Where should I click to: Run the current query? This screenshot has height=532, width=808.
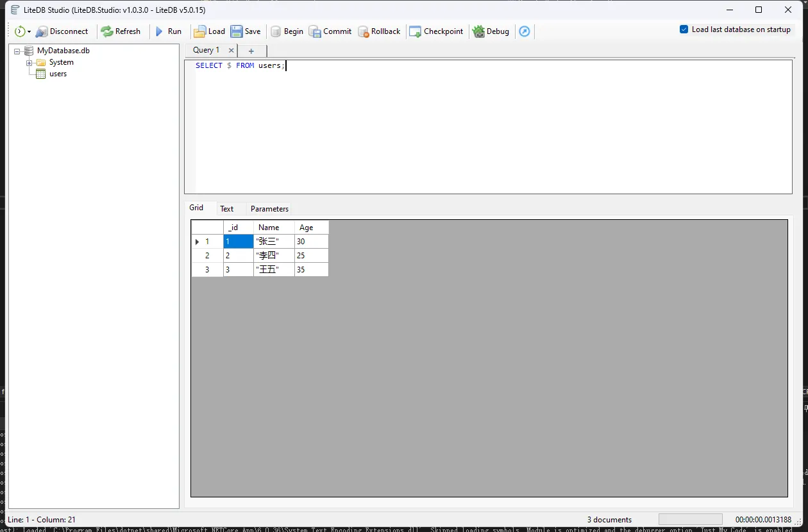click(169, 31)
